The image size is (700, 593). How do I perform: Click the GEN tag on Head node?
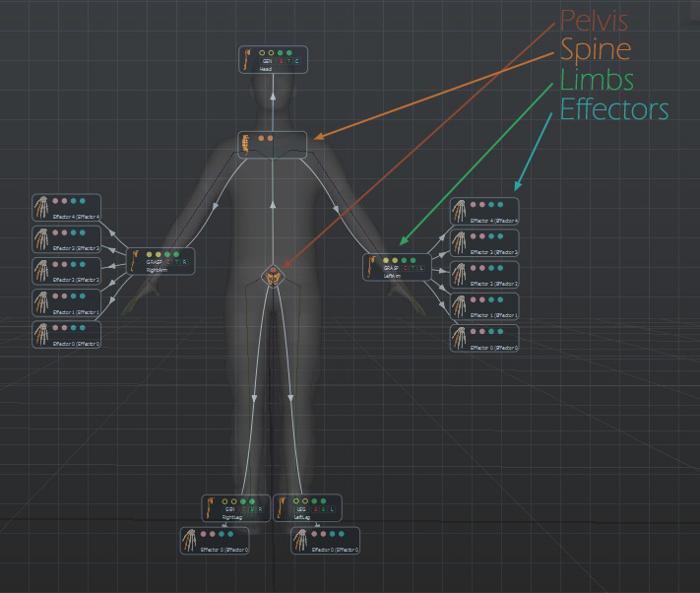[267, 61]
